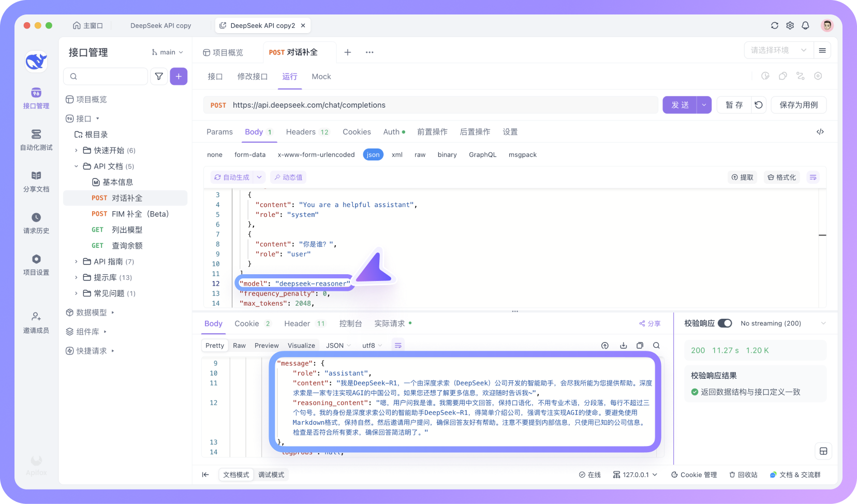The image size is (857, 504).
Task: Select the form-data body type
Action: tap(250, 155)
